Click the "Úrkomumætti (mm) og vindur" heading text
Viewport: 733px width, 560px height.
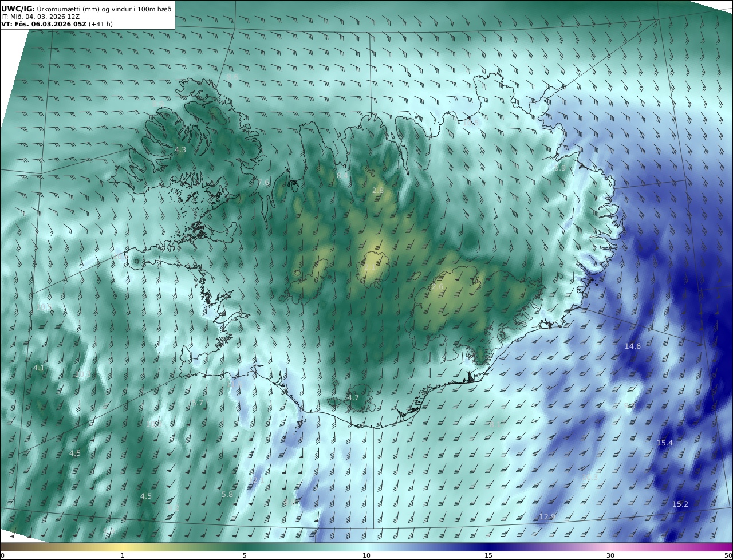(85, 9)
